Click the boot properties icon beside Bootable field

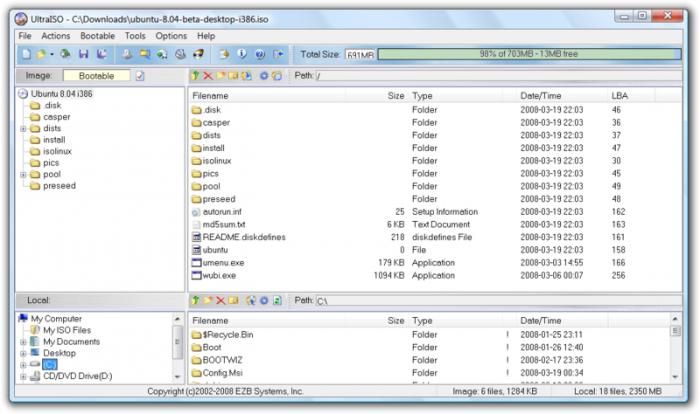140,76
